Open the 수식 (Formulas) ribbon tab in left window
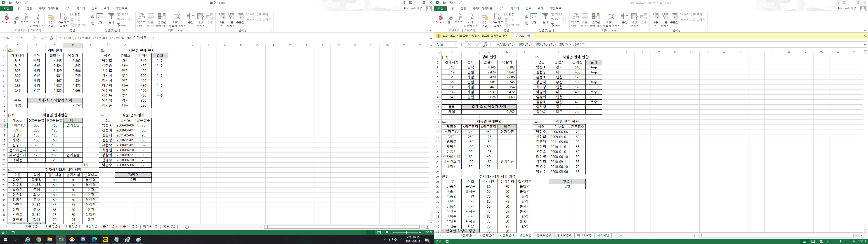This screenshot has width=868, height=244. pos(67,8)
